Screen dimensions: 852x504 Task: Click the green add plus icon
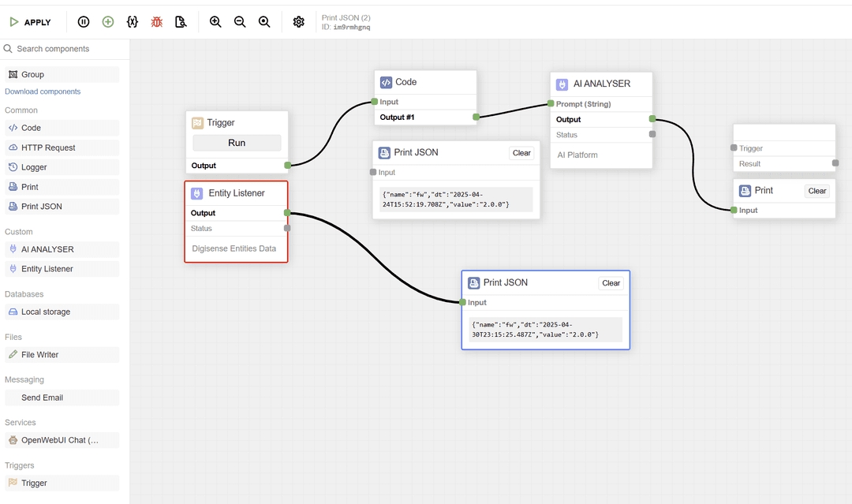coord(108,22)
